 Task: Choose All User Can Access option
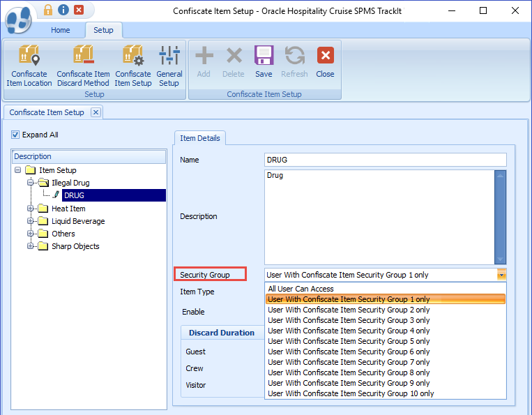click(x=385, y=289)
